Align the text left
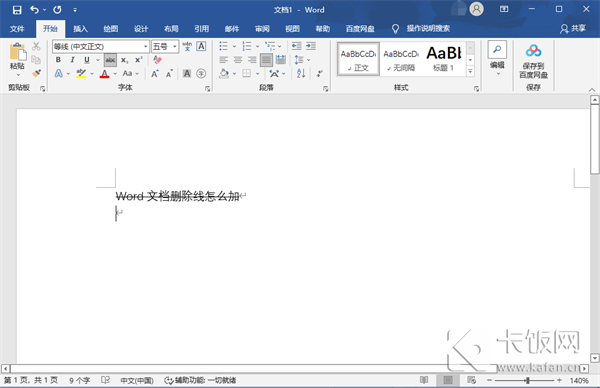The height and width of the screenshot is (388, 600). tap(224, 60)
